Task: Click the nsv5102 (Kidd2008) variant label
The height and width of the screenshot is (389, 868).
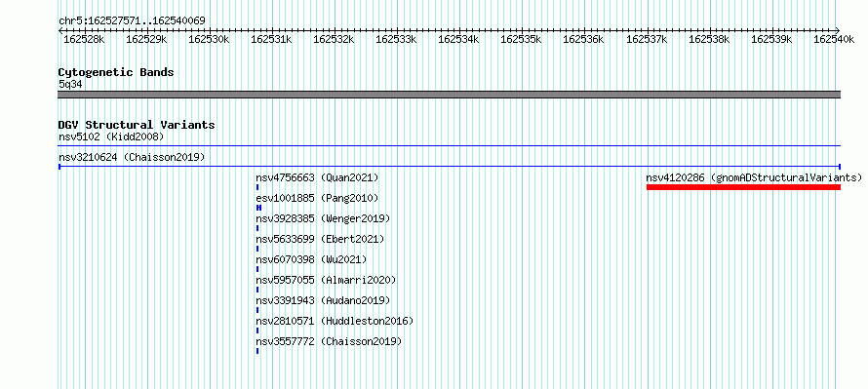Action: [111, 136]
